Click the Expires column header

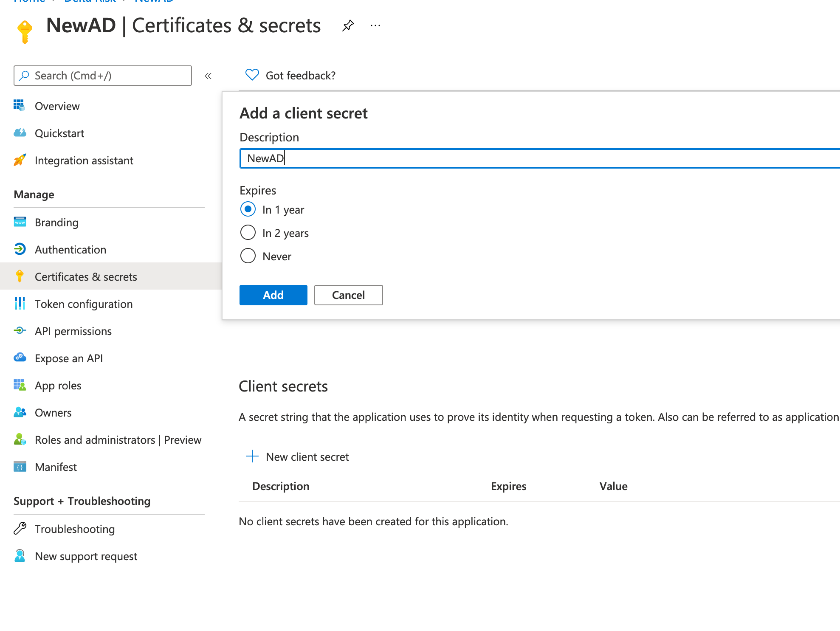[x=509, y=486]
